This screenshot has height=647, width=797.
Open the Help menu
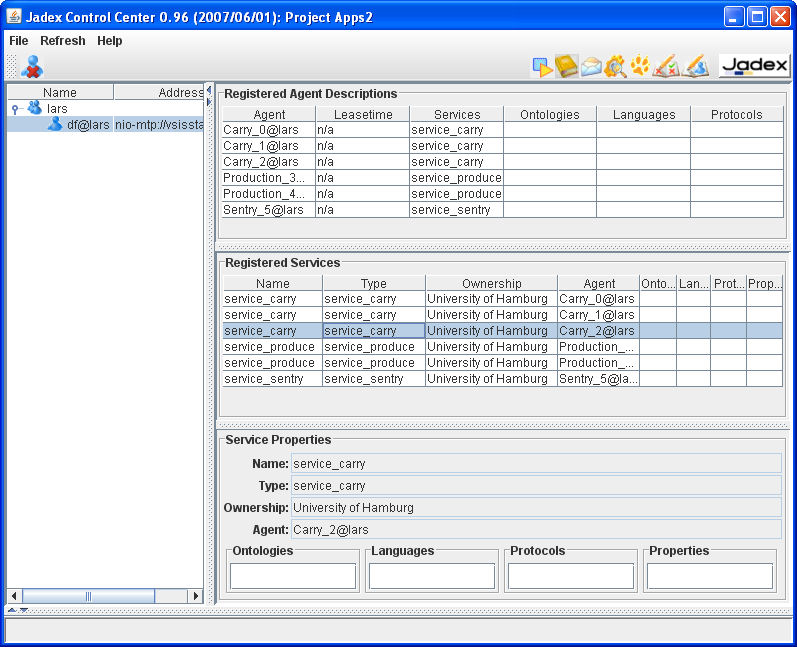click(109, 41)
